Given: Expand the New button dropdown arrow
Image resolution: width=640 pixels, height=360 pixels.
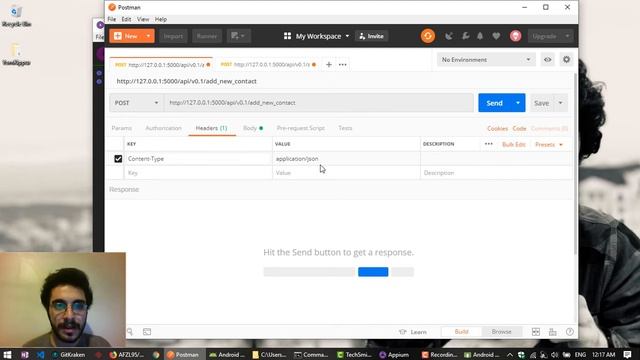Looking at the screenshot, I should tap(149, 36).
